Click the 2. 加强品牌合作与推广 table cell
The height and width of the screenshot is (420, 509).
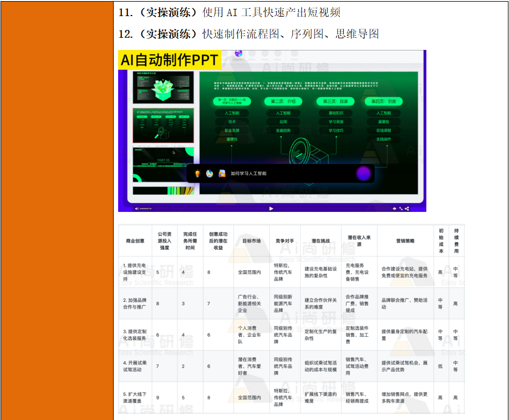pos(135,303)
